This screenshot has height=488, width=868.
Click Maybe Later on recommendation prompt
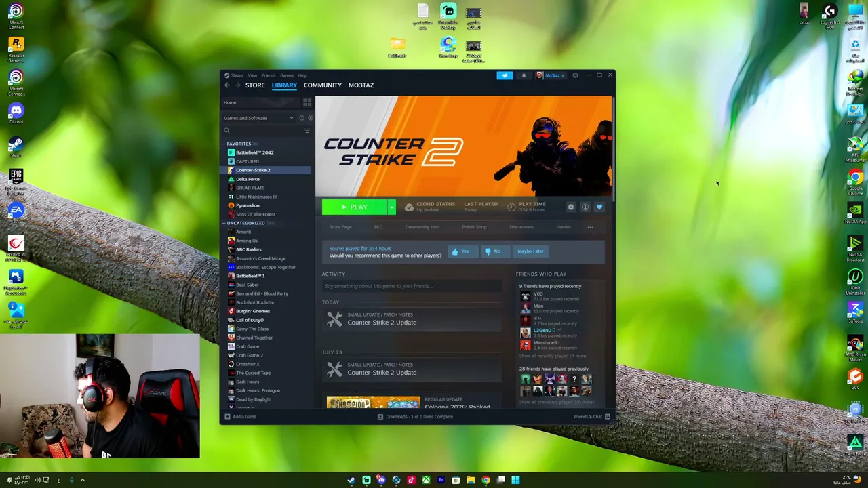pos(530,251)
